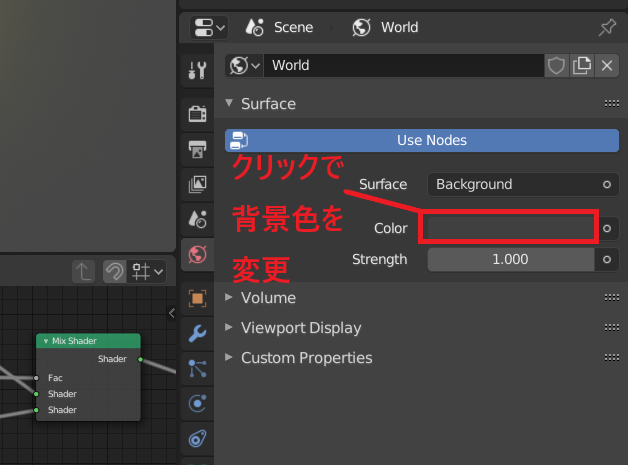Screen dimensions: 628x465
Task: Open the world datablock browse dropdown
Action: click(244, 65)
